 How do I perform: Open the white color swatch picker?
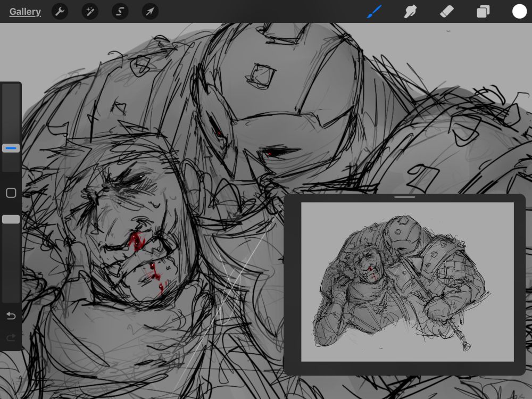point(519,11)
